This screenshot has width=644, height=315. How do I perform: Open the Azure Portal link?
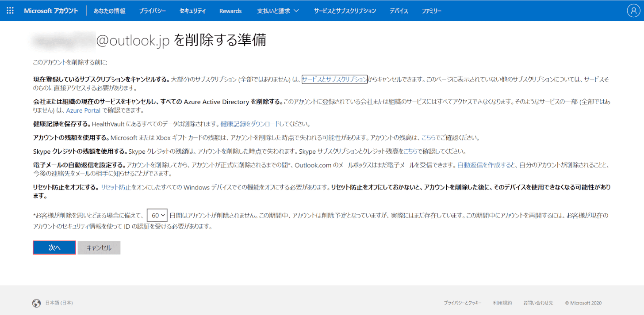[x=83, y=110]
